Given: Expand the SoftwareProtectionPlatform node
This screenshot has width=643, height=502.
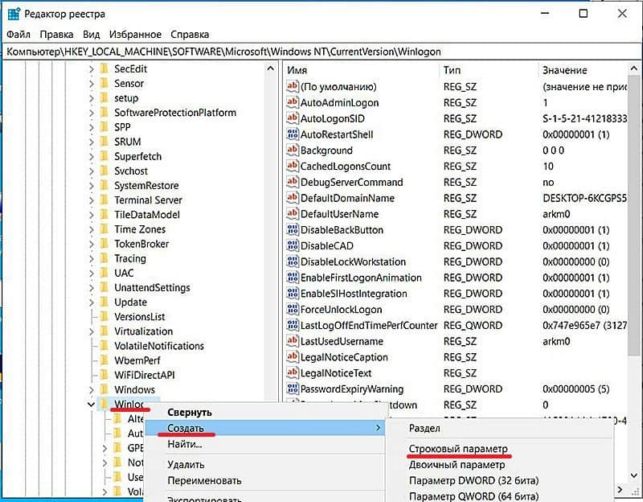Looking at the screenshot, I should (91, 113).
